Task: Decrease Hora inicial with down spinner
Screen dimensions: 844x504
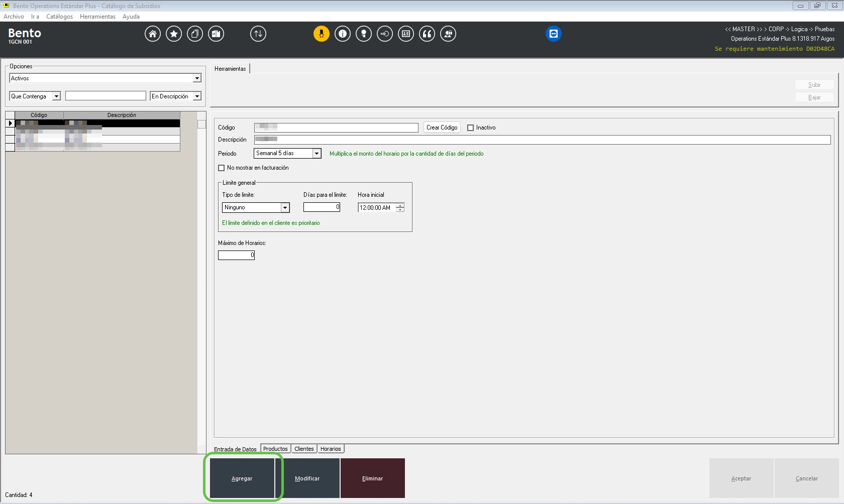Action: [400, 210]
